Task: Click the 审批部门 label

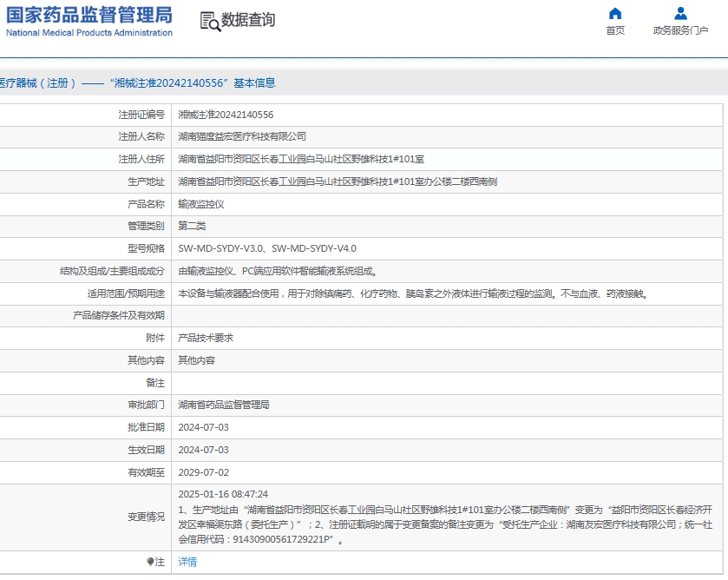Action: [147, 405]
